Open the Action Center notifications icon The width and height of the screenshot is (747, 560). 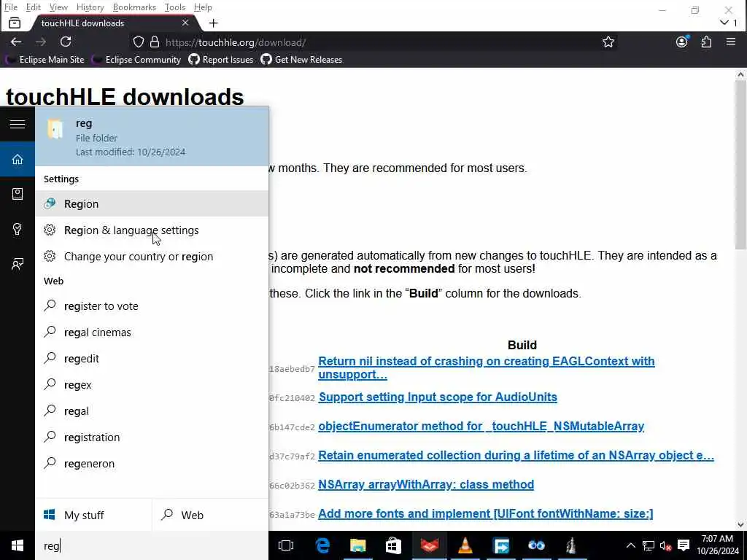[684, 545]
